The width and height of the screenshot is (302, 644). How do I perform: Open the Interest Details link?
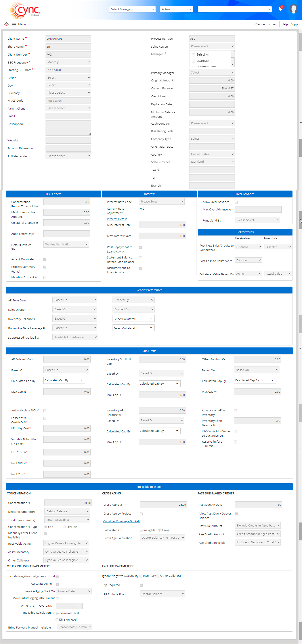point(117,219)
